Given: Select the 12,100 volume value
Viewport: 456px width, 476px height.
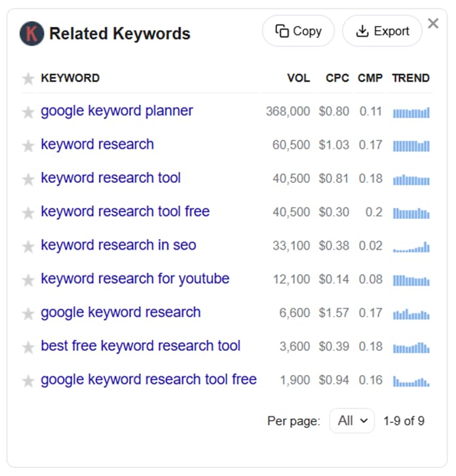Looking at the screenshot, I should click(292, 279).
